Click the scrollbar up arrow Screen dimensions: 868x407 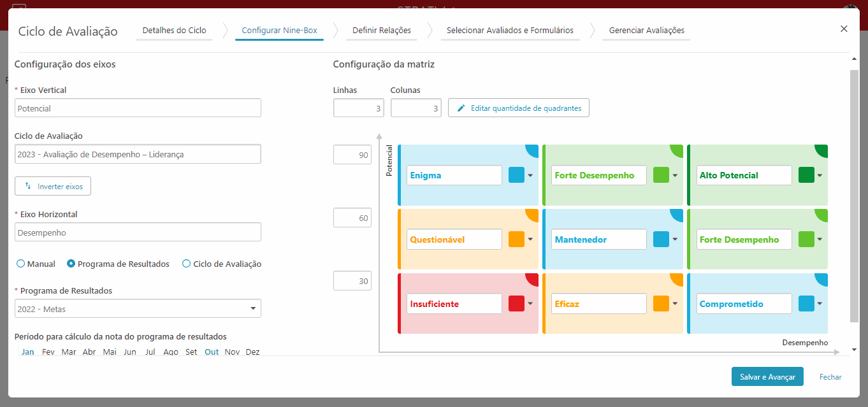pyautogui.click(x=854, y=59)
